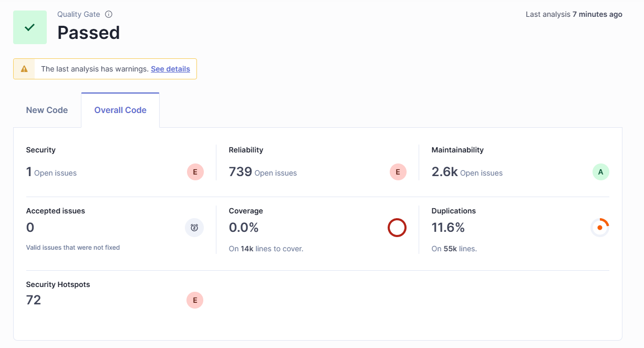Viewport: 644px width, 348px height.
Task: View the 739 Reliability open issues
Action: 241,172
